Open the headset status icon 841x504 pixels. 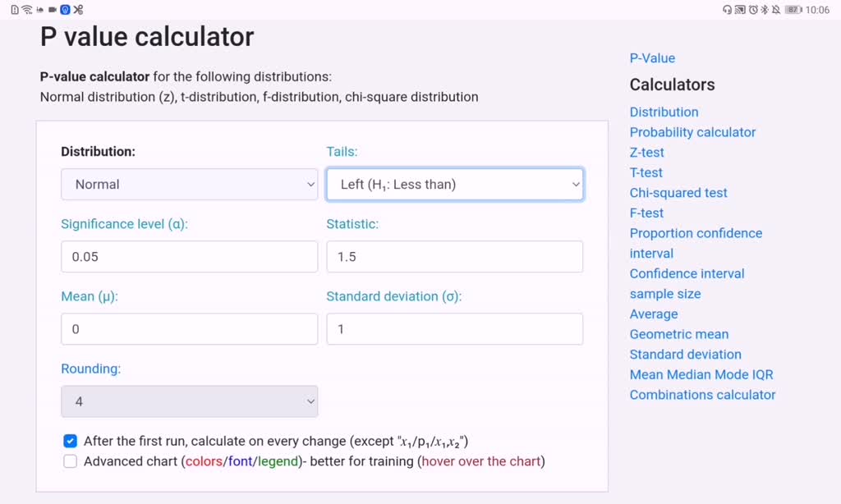coord(728,8)
